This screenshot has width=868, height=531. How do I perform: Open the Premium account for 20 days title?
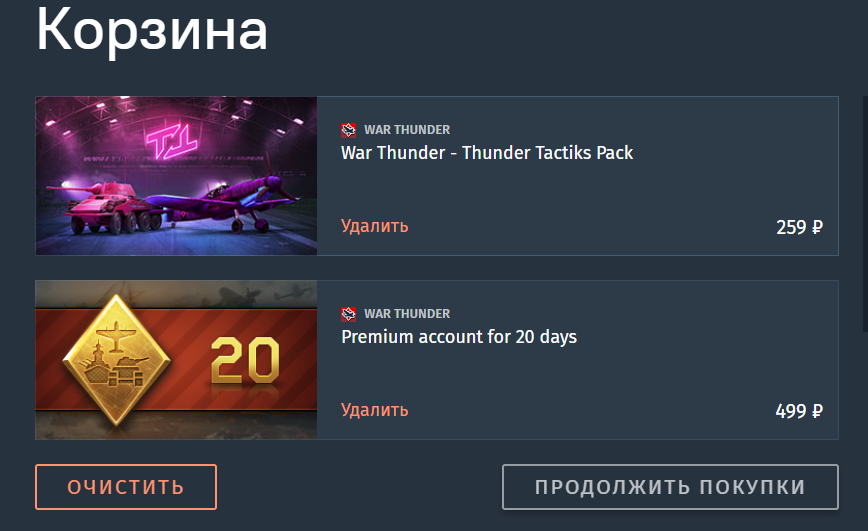(x=459, y=337)
